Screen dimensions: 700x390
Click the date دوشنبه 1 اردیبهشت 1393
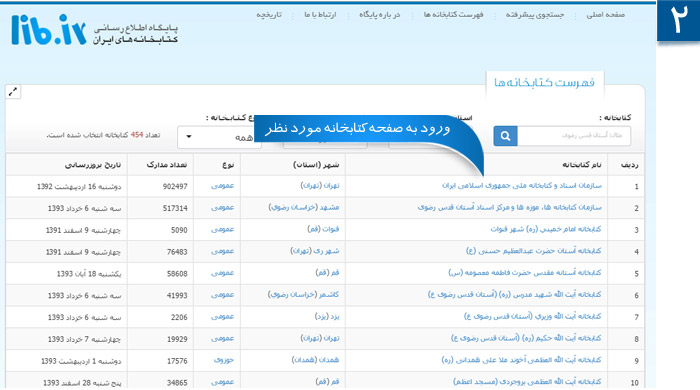click(x=81, y=361)
